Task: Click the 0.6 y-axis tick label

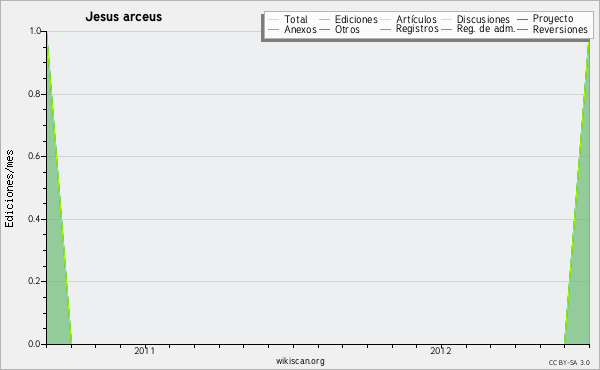Action: click(34, 156)
